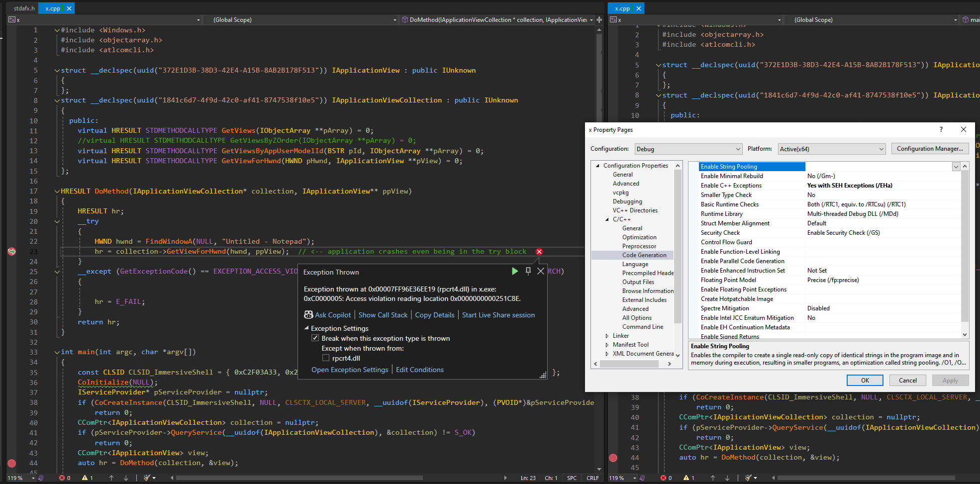
Task: Click Open Exception Settings link
Action: (x=349, y=370)
